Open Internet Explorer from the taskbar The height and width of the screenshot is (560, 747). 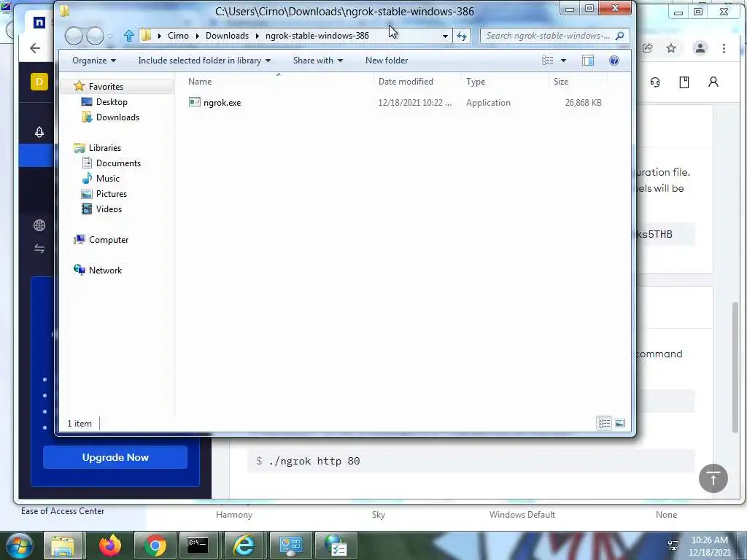click(244, 545)
